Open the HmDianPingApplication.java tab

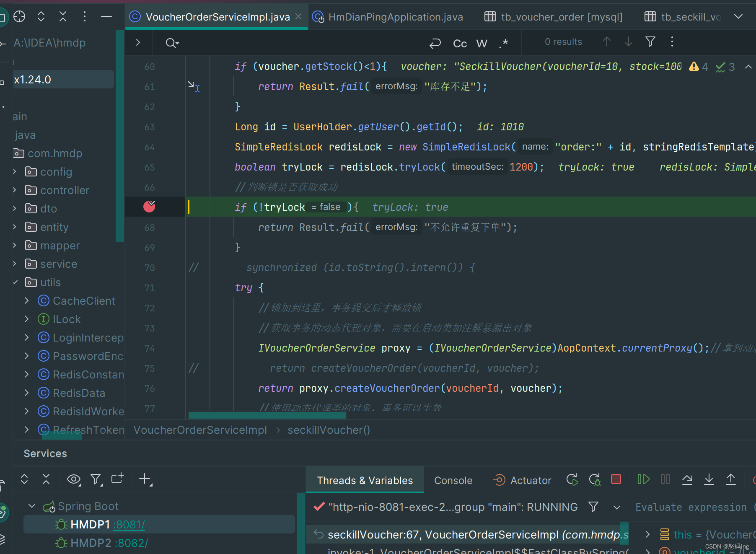coord(395,17)
